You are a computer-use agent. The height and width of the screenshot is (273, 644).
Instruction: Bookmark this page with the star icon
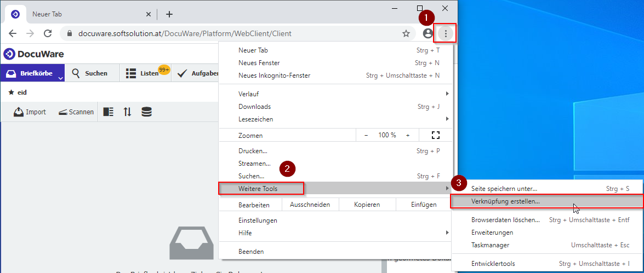click(406, 33)
